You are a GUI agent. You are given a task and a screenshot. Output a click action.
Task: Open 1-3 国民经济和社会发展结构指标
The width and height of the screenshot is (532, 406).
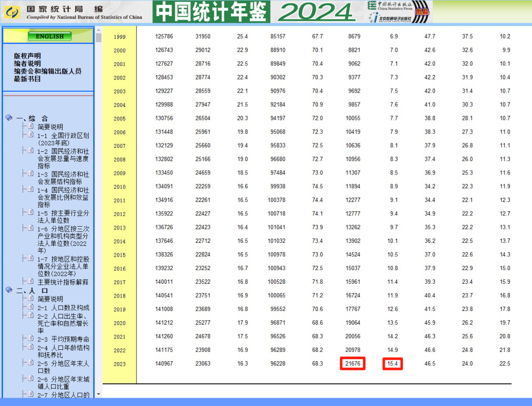(x=63, y=178)
